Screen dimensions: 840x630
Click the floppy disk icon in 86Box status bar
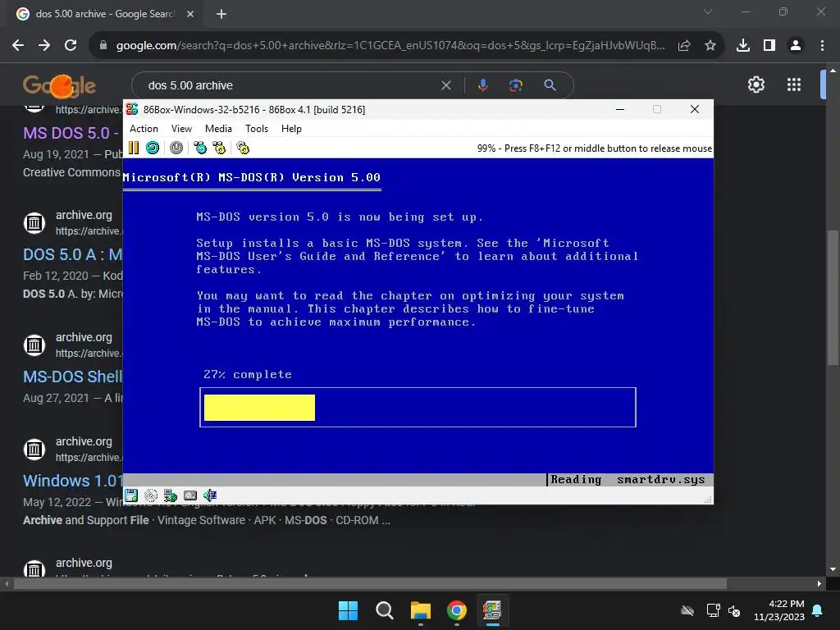point(131,495)
